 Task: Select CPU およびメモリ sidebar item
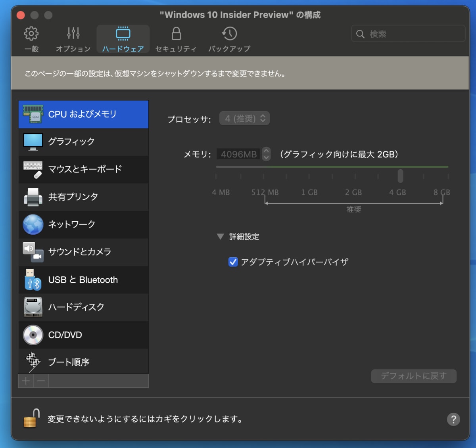[83, 114]
